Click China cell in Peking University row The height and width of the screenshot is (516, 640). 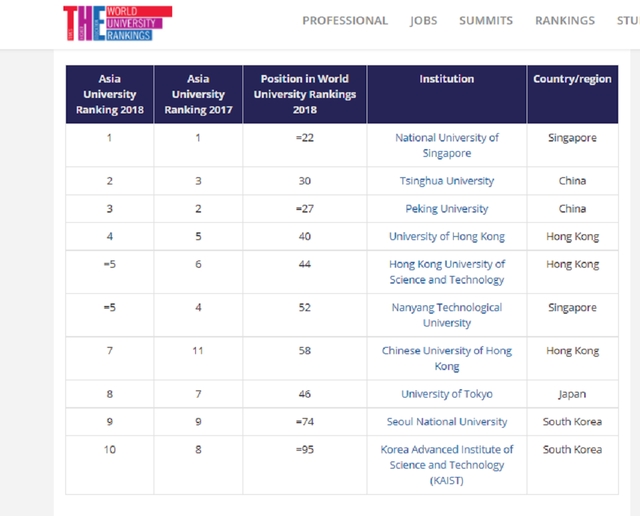coord(572,209)
